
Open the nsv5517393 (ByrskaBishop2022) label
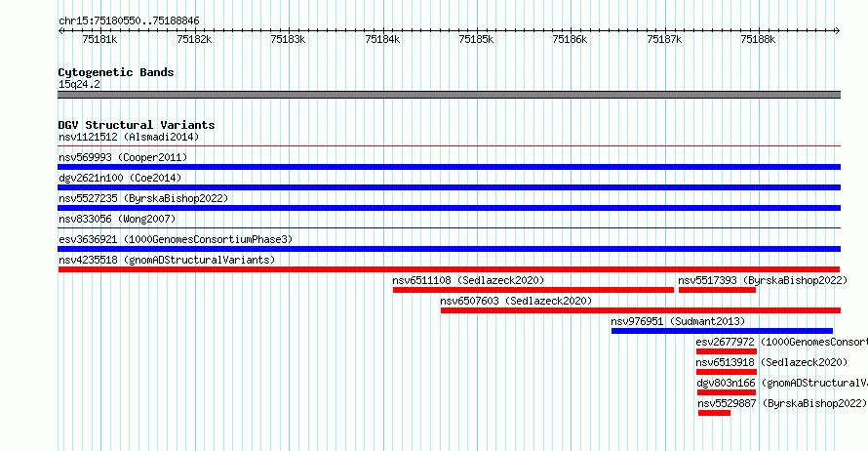point(763,280)
